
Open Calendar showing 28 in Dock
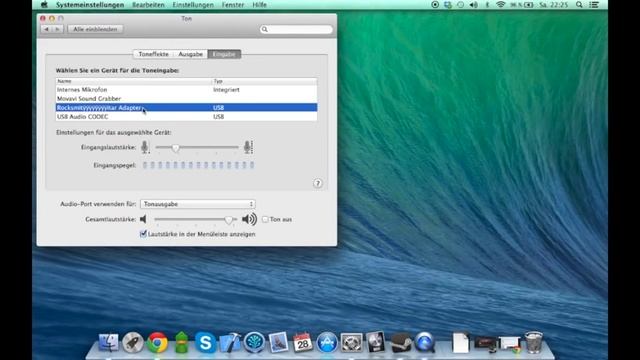tap(302, 342)
